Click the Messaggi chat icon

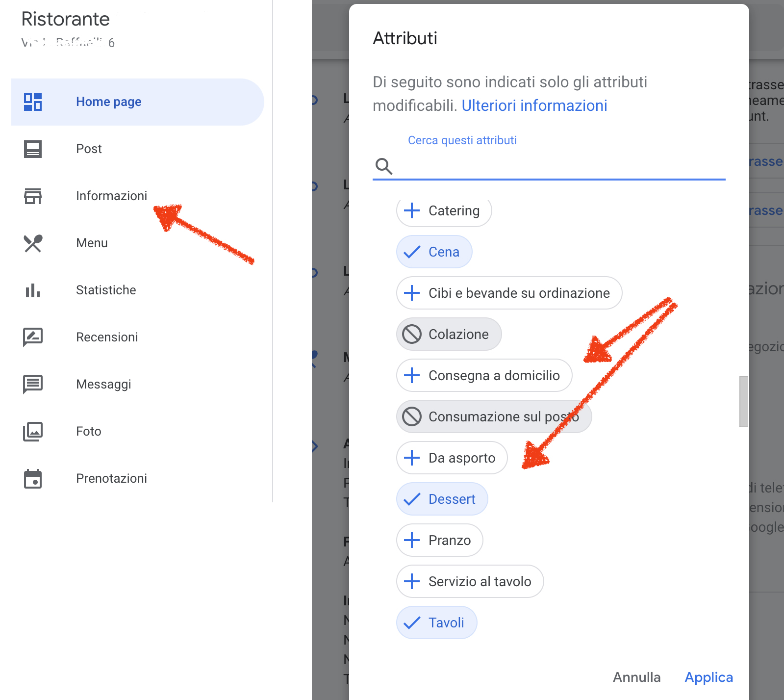33,385
